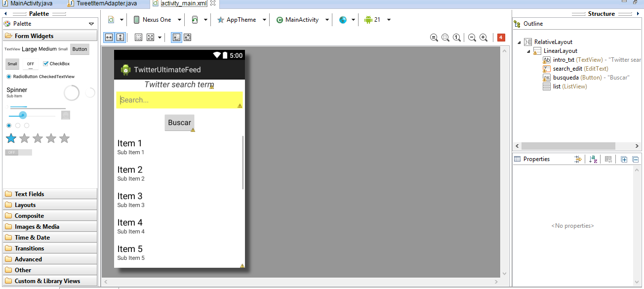Switch to MainActivity.java tab
This screenshot has height=289, width=644.
31,3
